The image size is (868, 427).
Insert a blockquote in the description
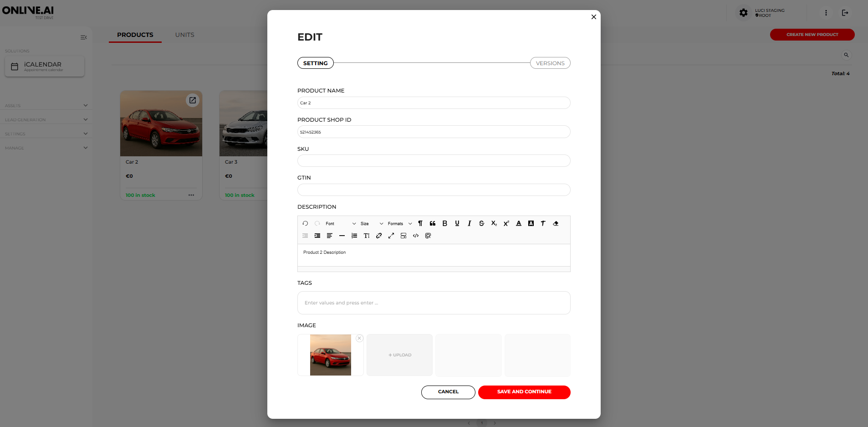tap(432, 223)
